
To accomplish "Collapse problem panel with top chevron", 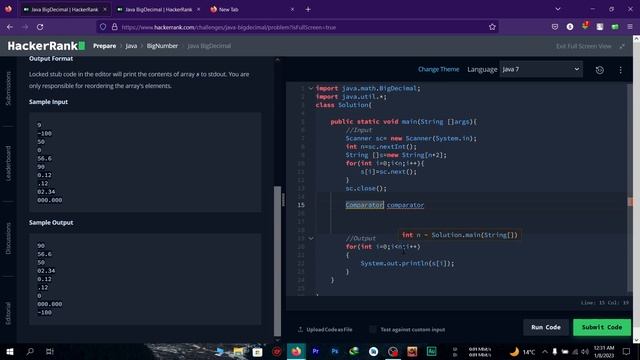I will [278, 60].
